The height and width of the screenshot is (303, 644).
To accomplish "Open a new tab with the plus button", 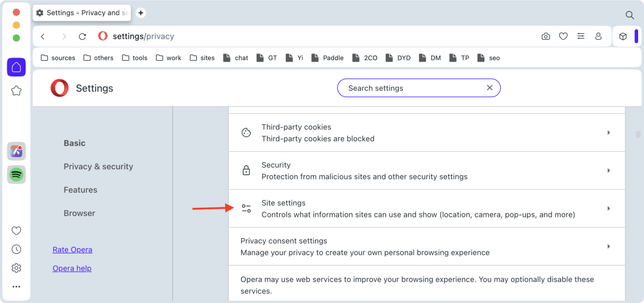I will (141, 13).
